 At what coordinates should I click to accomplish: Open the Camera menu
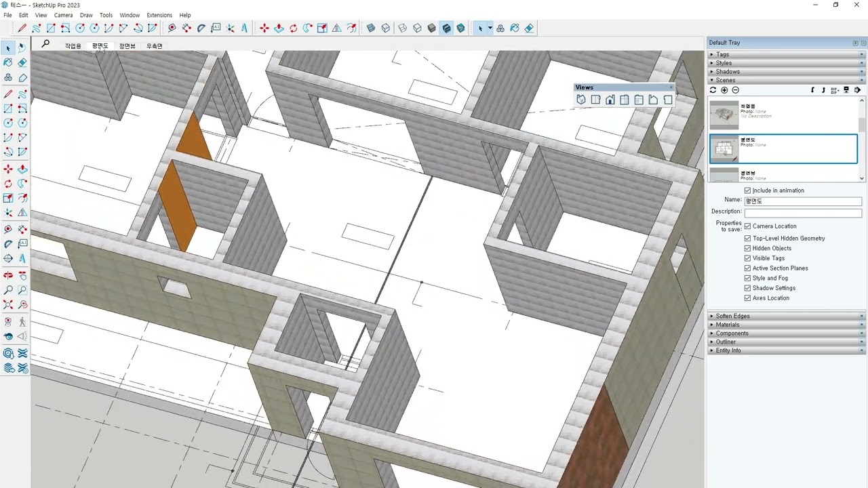[x=63, y=15]
